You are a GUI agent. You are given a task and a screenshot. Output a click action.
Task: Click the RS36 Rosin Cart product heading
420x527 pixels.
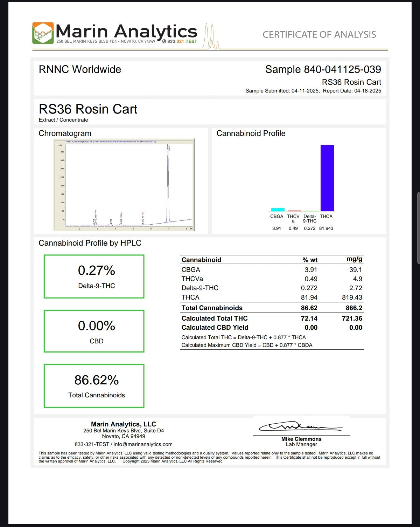click(88, 109)
